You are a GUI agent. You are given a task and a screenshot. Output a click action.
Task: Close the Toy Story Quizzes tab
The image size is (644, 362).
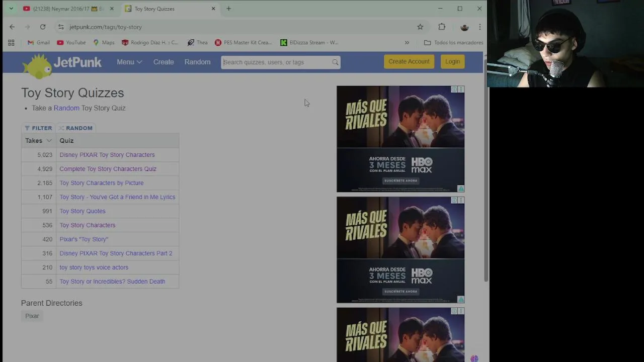click(x=213, y=9)
